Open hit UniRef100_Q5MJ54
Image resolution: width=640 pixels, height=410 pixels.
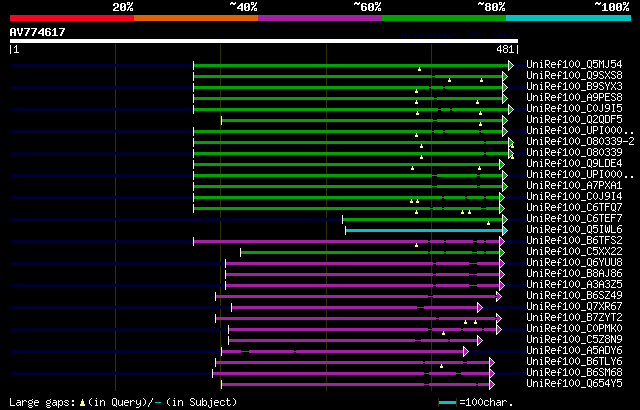(574, 64)
